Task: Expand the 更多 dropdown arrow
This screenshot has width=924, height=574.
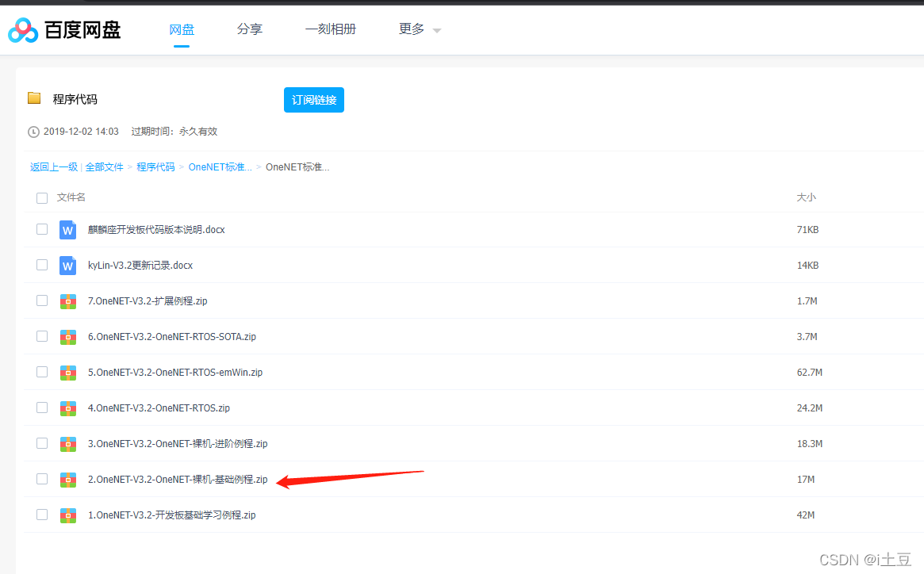Action: [437, 31]
